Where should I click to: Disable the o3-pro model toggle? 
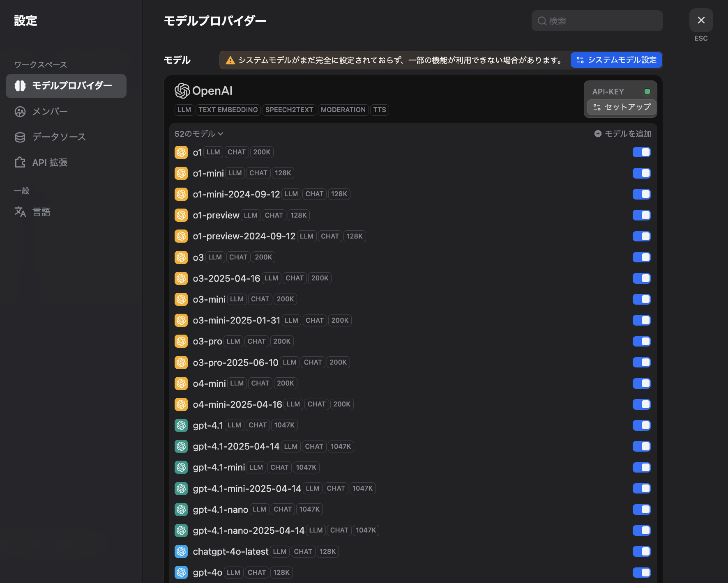(642, 341)
